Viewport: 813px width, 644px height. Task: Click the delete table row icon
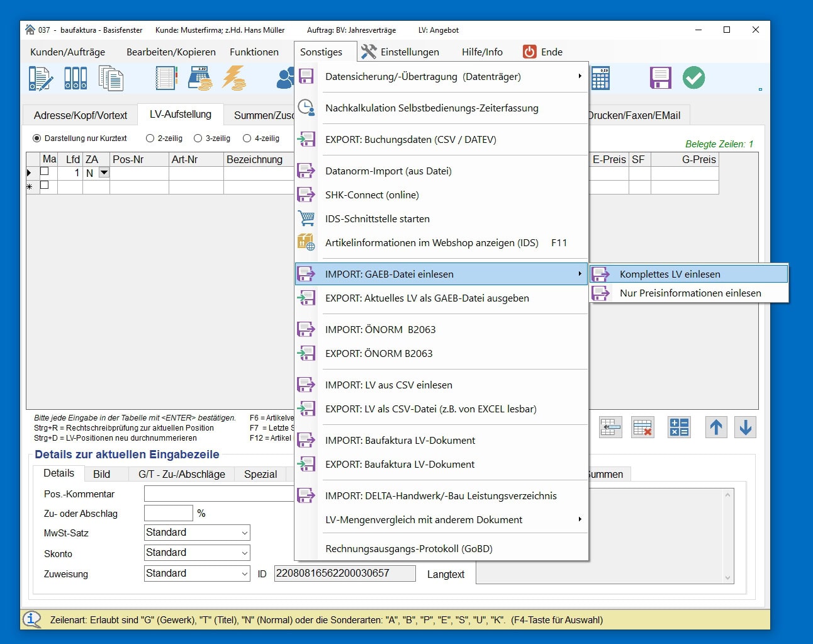click(642, 427)
